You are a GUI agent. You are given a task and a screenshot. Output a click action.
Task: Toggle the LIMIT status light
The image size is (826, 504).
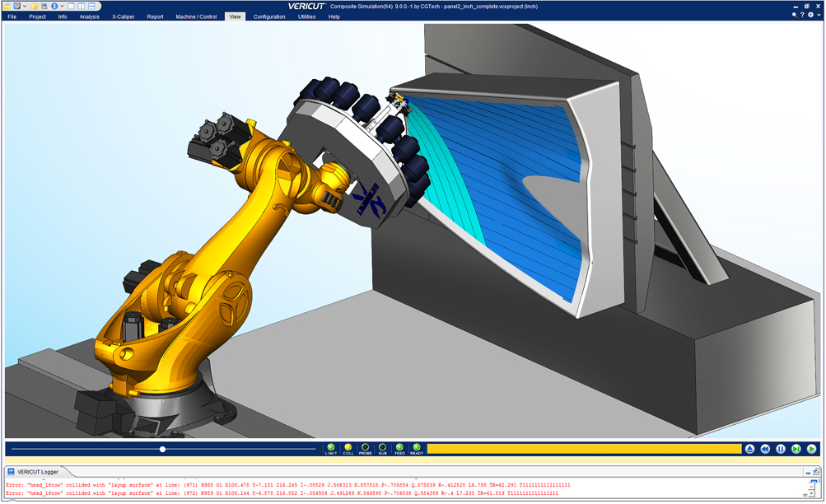(x=331, y=448)
